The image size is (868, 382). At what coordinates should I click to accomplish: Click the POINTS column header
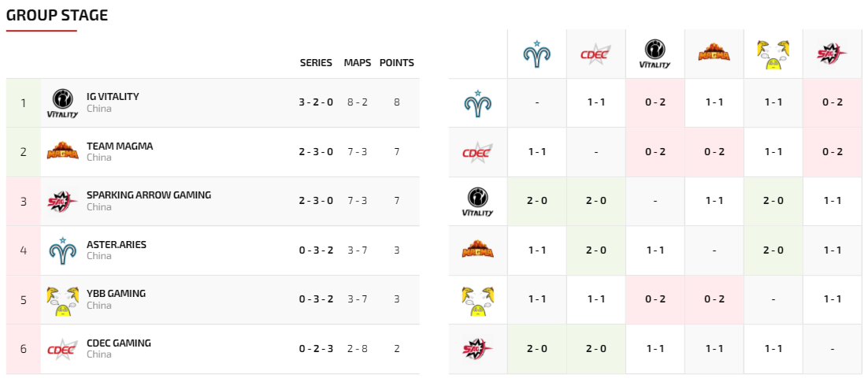[x=397, y=63]
